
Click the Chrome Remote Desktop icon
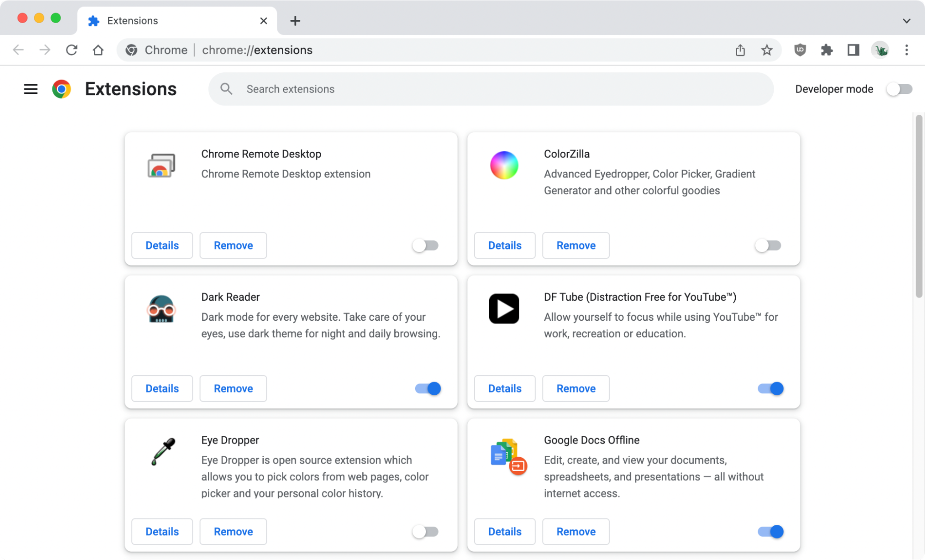coord(161,166)
